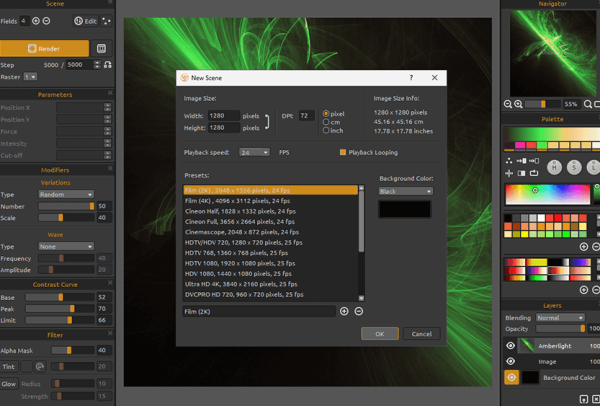Select the inch unit radio button
600x406 pixels.
(326, 130)
